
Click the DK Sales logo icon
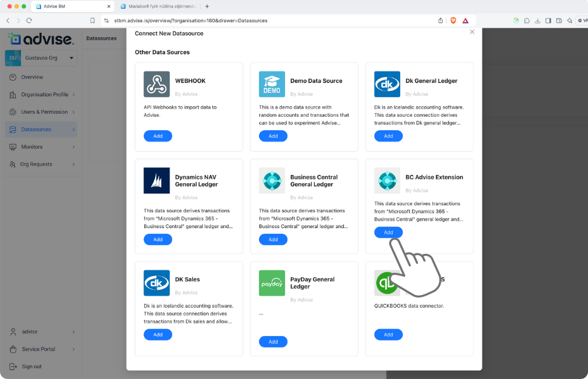156,283
